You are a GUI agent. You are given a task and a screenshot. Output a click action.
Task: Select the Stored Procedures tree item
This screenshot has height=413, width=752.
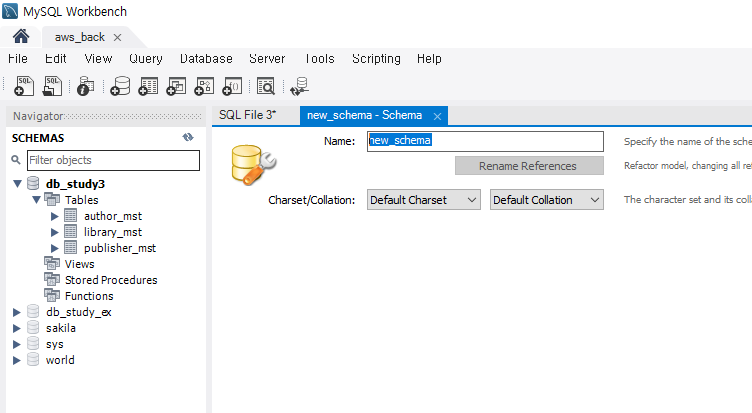click(111, 280)
